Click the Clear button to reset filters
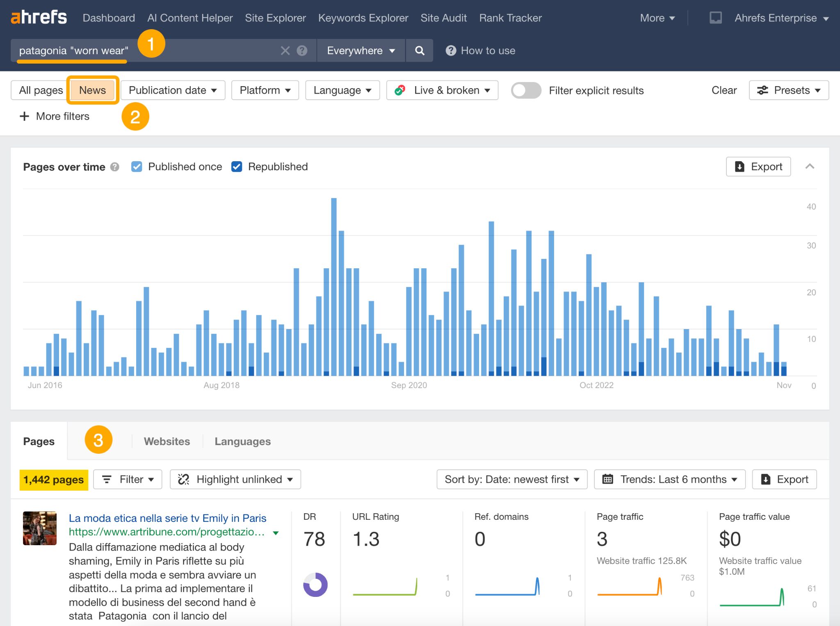The image size is (840, 626). pyautogui.click(x=724, y=90)
